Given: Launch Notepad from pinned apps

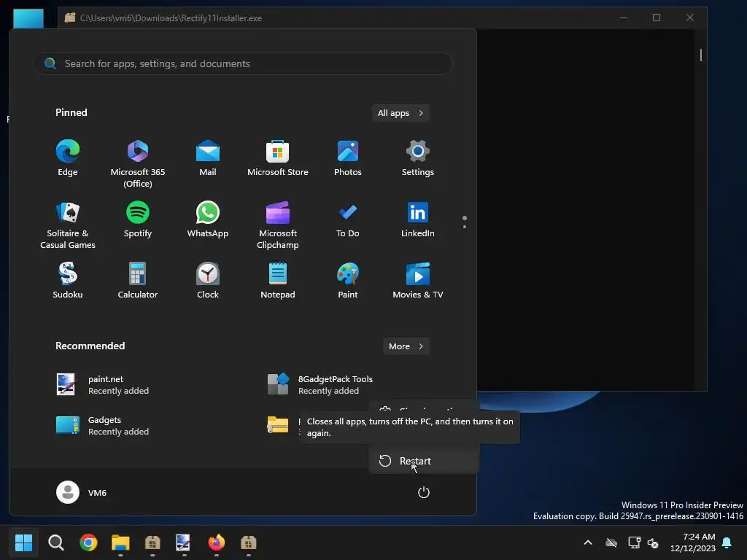Looking at the screenshot, I should 278,281.
